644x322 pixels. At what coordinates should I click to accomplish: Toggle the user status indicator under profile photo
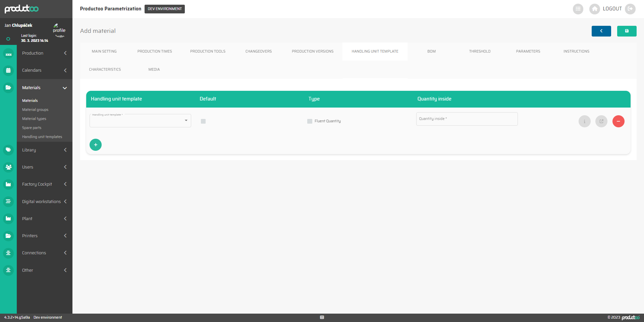coord(8,39)
